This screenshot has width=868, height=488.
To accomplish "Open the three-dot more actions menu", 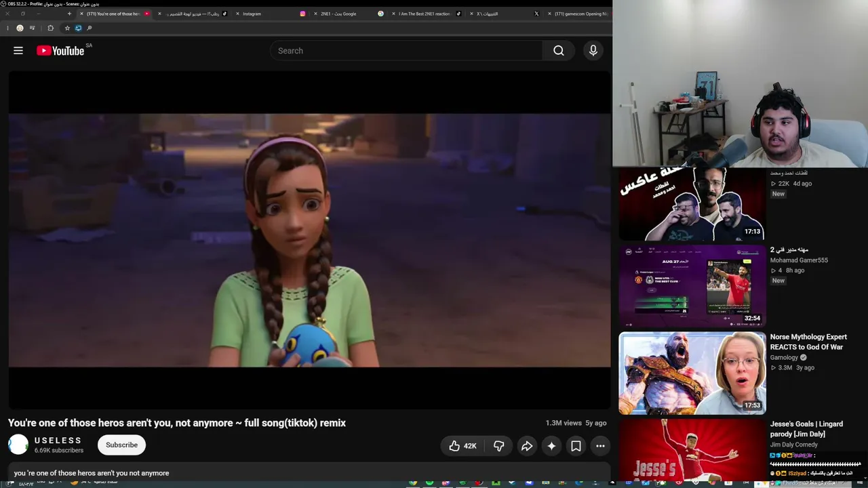I will (x=600, y=445).
